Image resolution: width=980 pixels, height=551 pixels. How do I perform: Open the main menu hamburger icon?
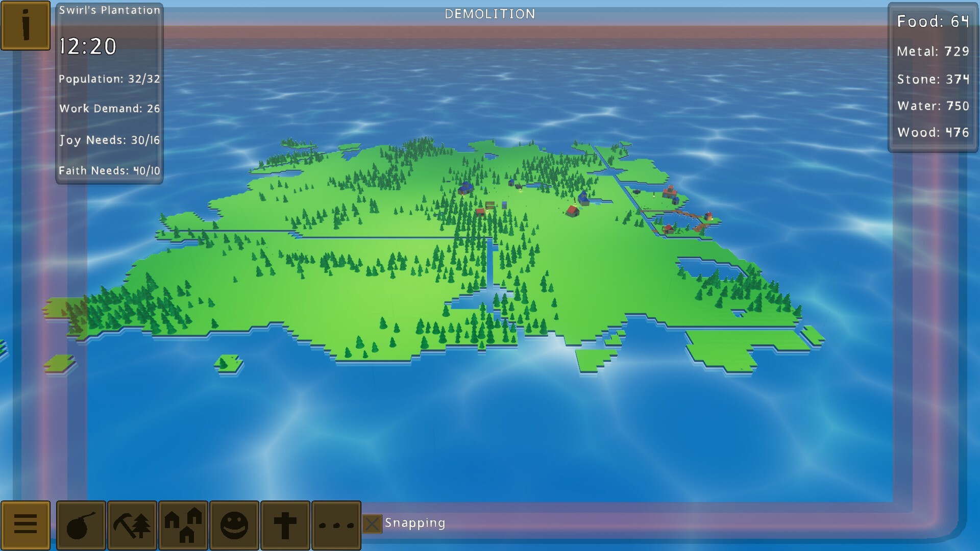(25, 523)
